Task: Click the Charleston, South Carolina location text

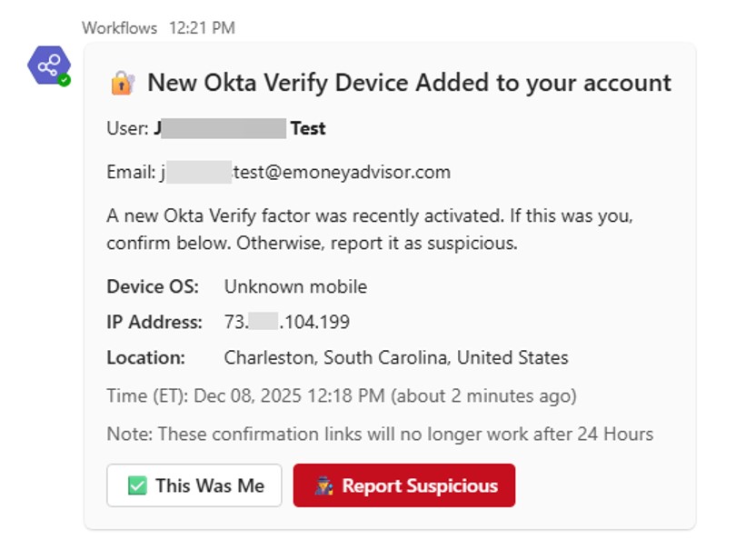Action: (396, 357)
